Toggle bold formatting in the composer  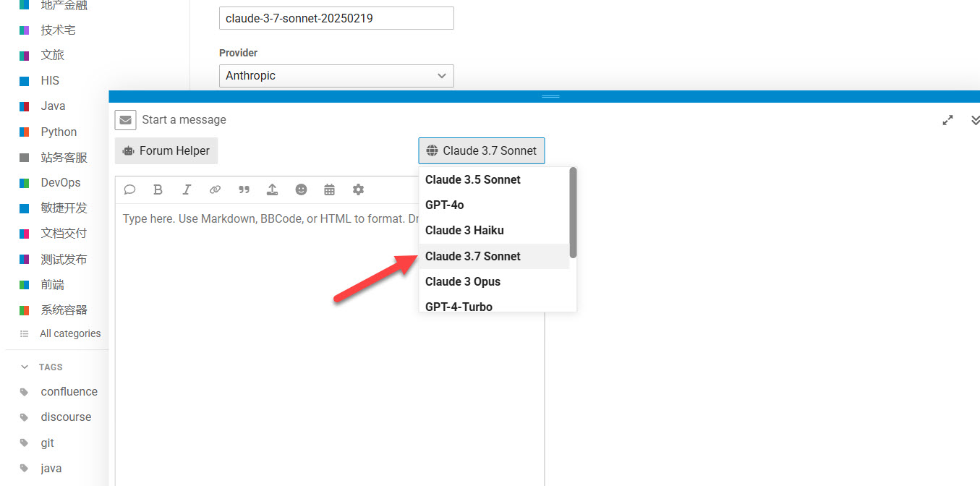click(x=158, y=189)
